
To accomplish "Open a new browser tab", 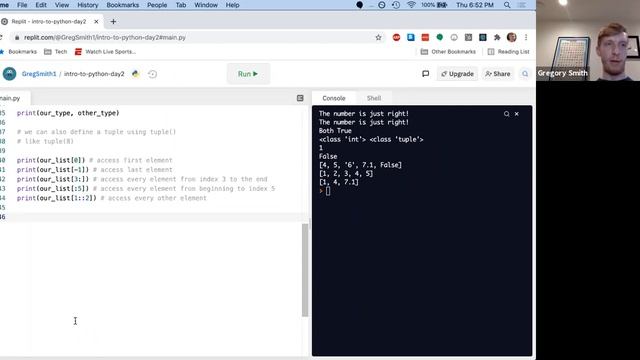I will tap(113, 22).
